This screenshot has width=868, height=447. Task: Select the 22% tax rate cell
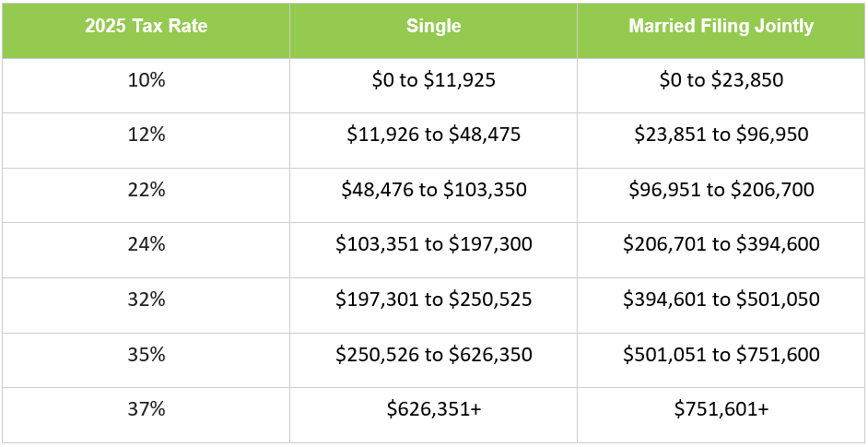coord(146,195)
